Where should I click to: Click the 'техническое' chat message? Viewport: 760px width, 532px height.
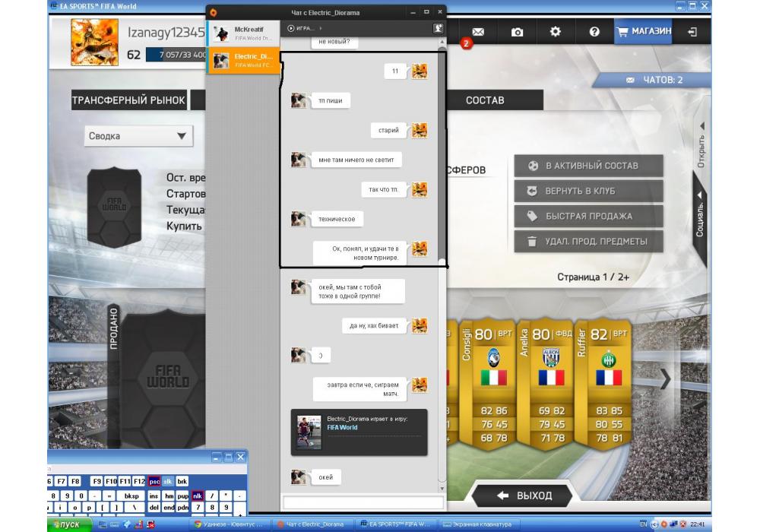(x=337, y=219)
